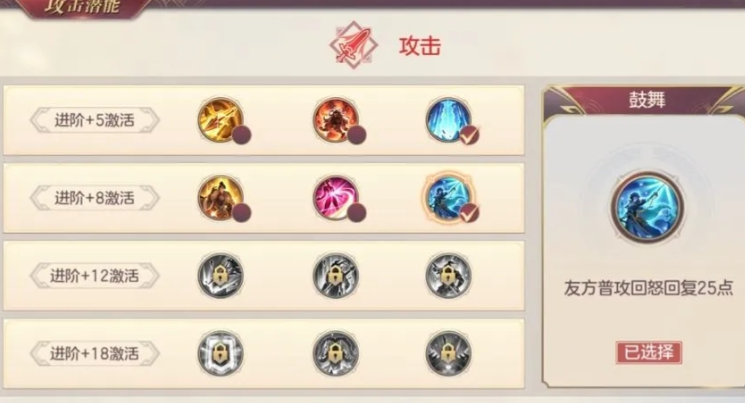This screenshot has height=403, width=745.
Task: Tap the last locked skill in 进阶+12 row
Action: coord(449,276)
